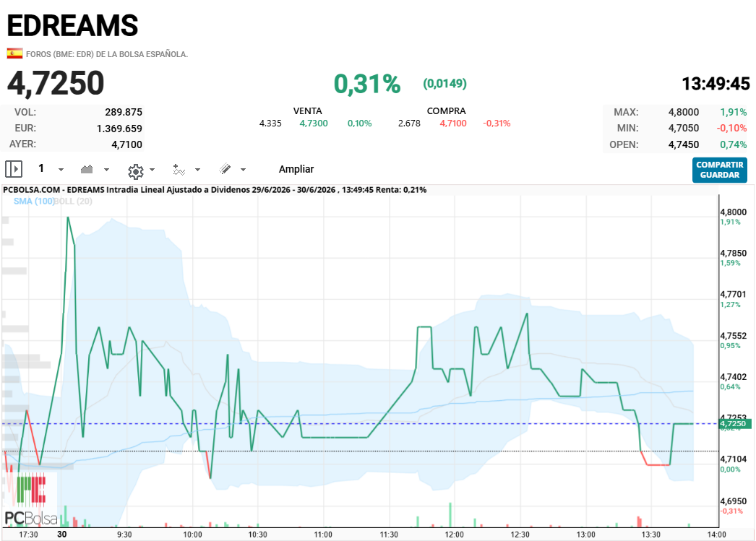Expand the chart type dropdown arrow
Image resolution: width=756 pixels, height=541 pixels.
pos(106,170)
